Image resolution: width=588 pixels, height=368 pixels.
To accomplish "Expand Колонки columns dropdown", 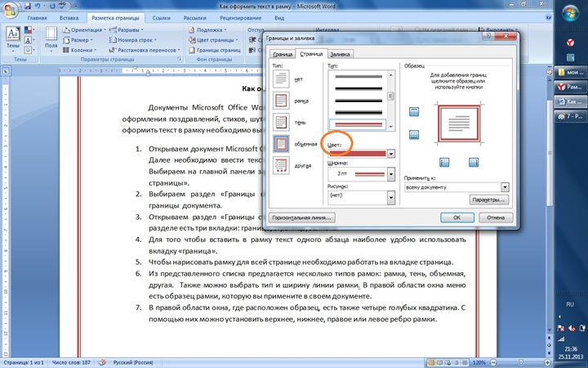I will pos(79,50).
